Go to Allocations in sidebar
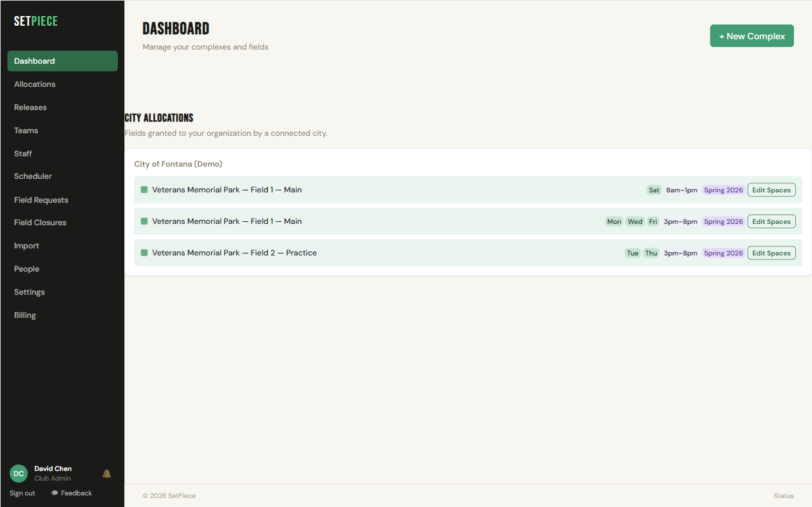The height and width of the screenshot is (507, 812). (62, 84)
